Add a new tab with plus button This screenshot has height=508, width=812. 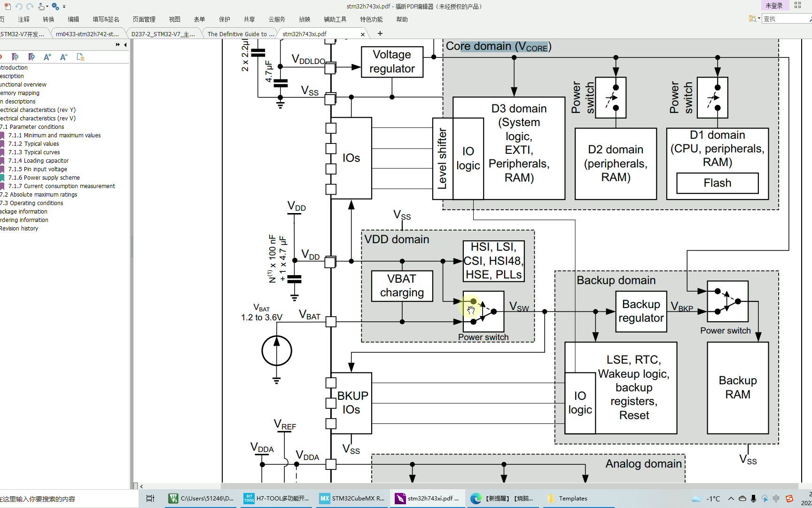(380, 33)
